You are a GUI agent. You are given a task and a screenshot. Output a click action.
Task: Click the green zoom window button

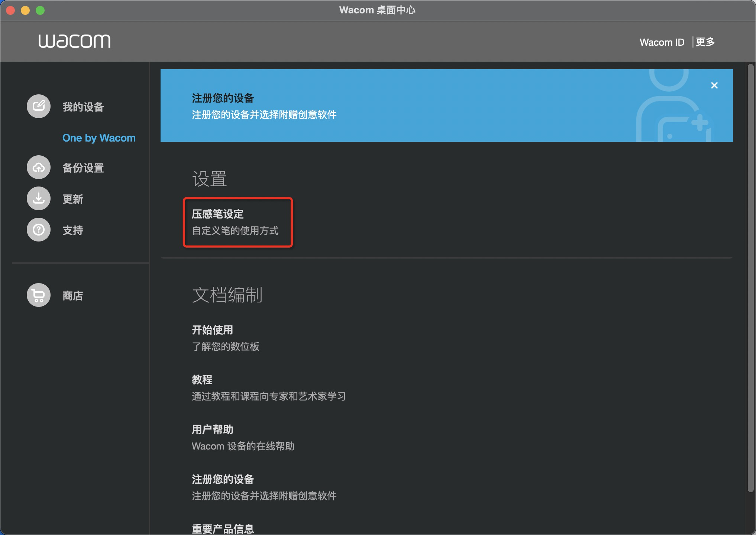pyautogui.click(x=40, y=10)
